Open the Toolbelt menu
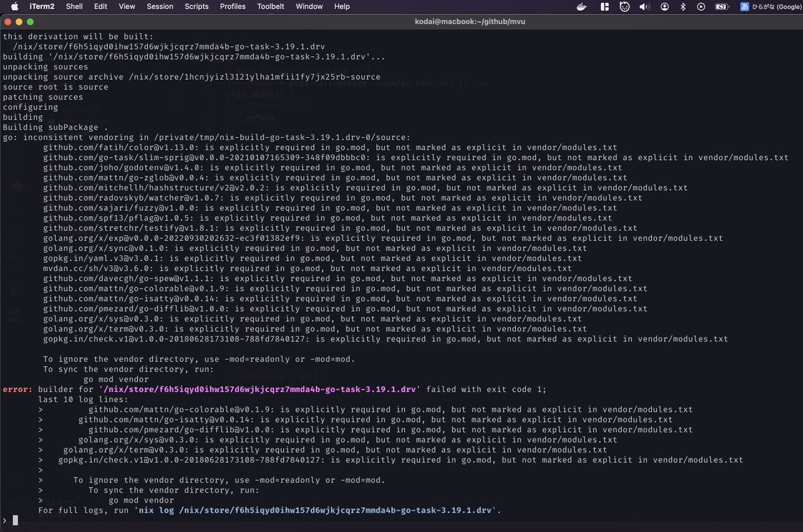The width and height of the screenshot is (803, 532). point(270,7)
